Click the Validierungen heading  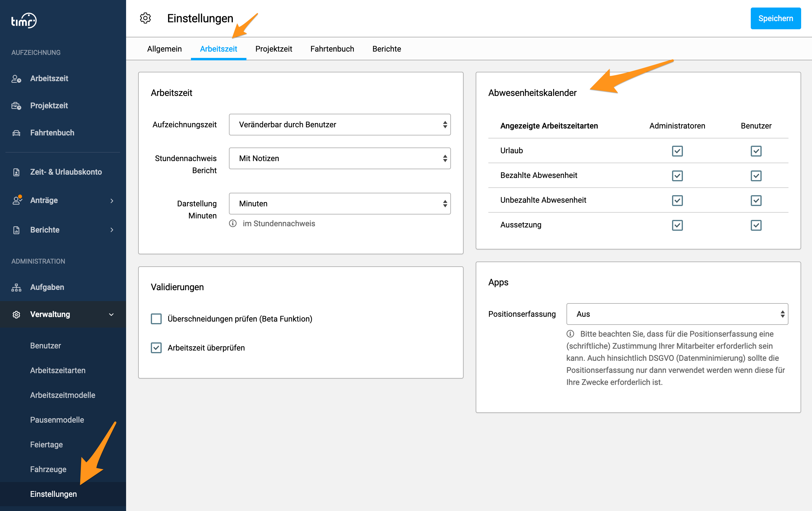coord(177,287)
